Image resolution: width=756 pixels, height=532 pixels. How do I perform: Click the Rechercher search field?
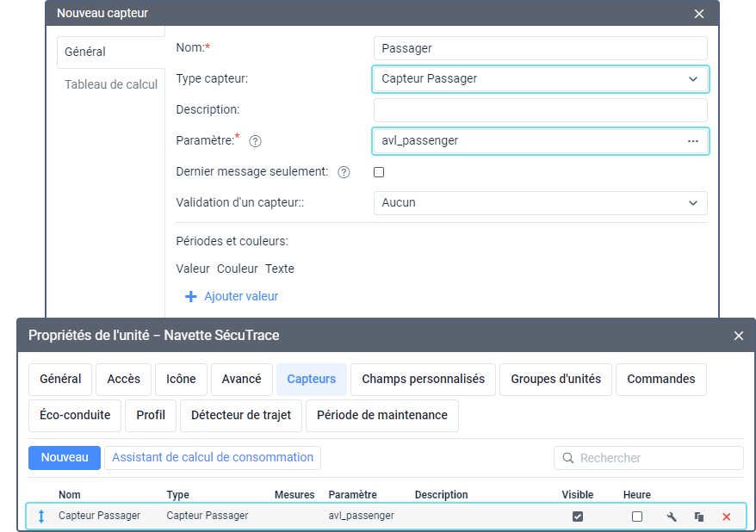click(654, 458)
